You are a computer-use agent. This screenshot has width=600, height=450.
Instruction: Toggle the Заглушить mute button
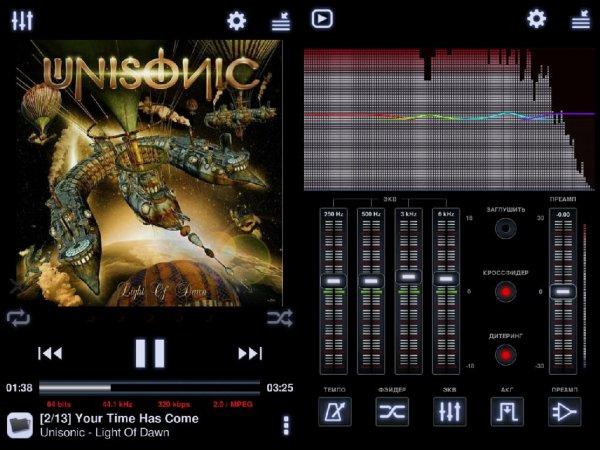click(505, 228)
